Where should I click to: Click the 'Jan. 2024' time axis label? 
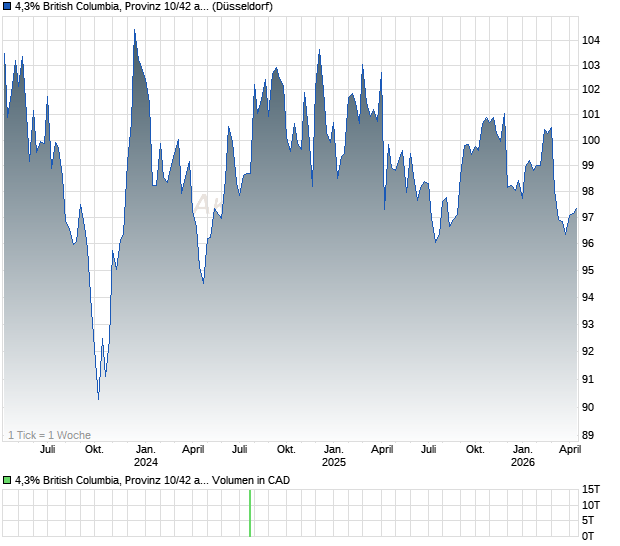coord(146,456)
